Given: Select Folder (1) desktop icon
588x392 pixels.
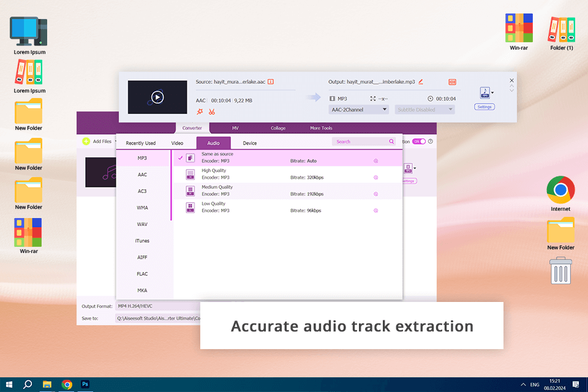Looking at the screenshot, I should [x=562, y=32].
